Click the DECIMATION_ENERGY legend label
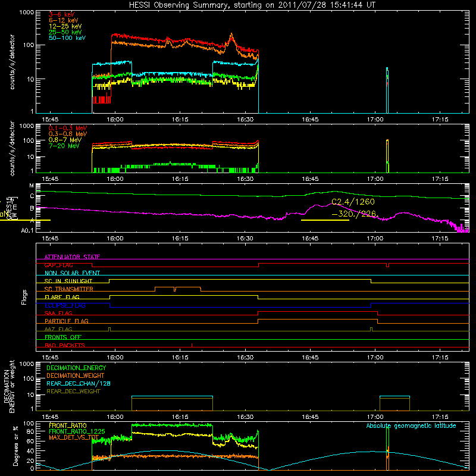The image size is (476, 476). [x=76, y=368]
